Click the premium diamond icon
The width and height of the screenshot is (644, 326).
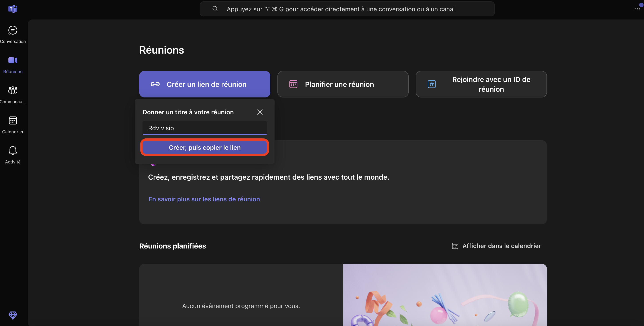(13, 315)
